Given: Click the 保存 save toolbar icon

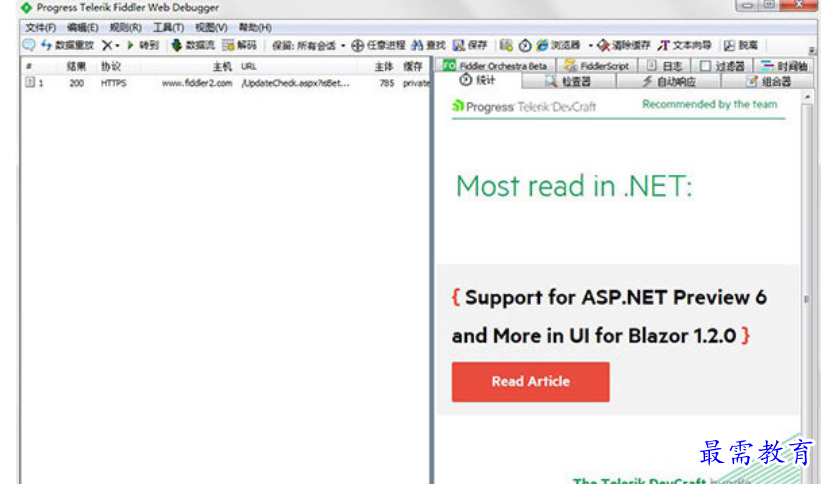Looking at the screenshot, I should point(470,46).
